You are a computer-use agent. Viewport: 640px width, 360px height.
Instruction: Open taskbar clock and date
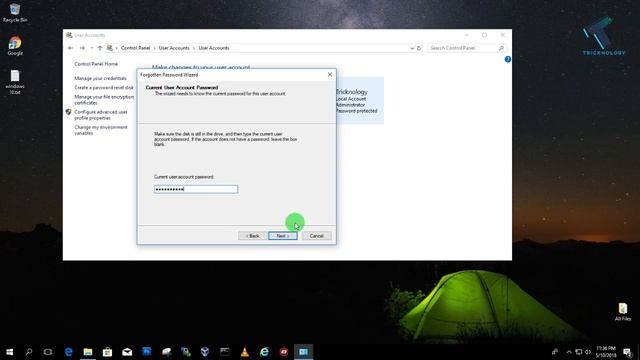coord(606,352)
